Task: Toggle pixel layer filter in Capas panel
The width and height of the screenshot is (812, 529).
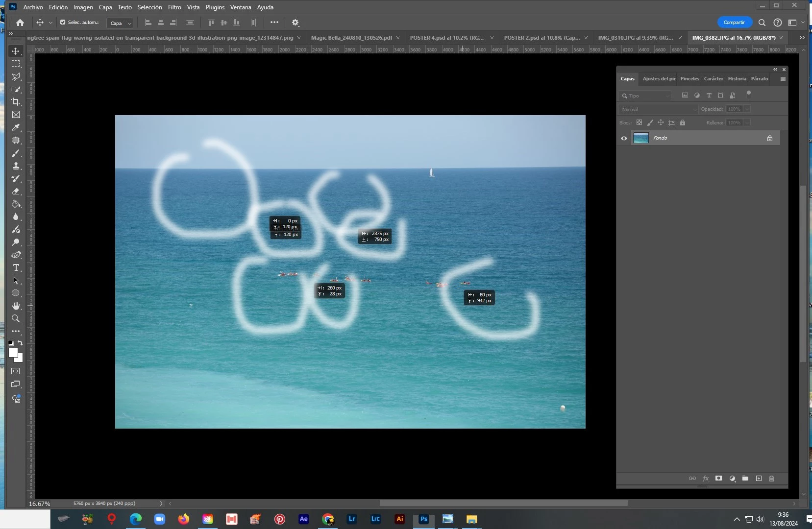Action: (685, 96)
